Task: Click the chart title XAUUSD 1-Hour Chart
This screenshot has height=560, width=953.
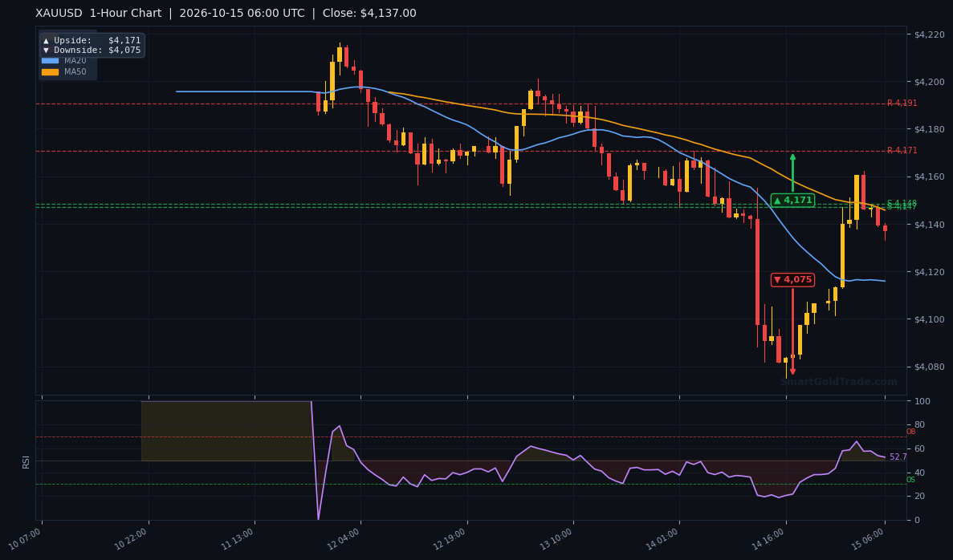Action: coord(99,14)
